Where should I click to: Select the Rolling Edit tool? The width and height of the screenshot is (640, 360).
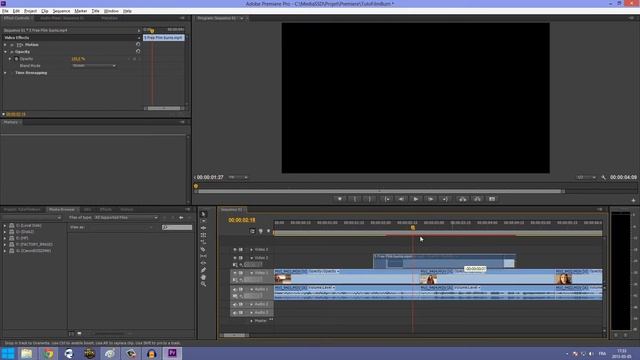[x=203, y=235]
